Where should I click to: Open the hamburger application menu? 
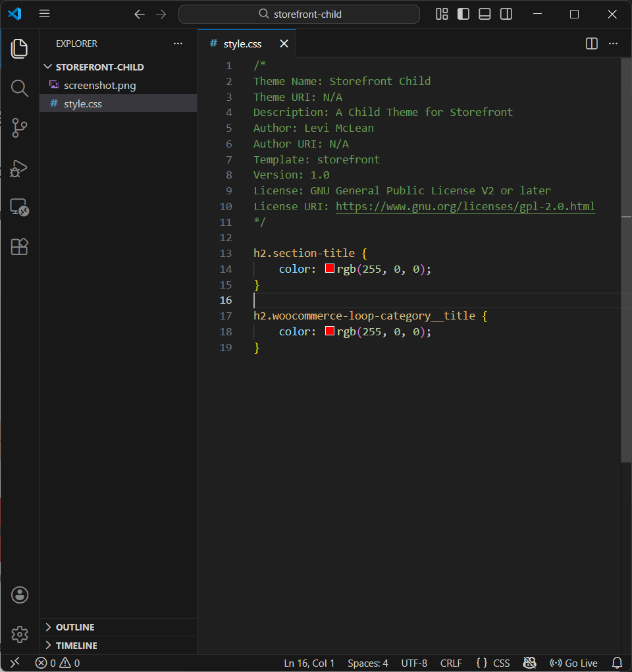[44, 14]
